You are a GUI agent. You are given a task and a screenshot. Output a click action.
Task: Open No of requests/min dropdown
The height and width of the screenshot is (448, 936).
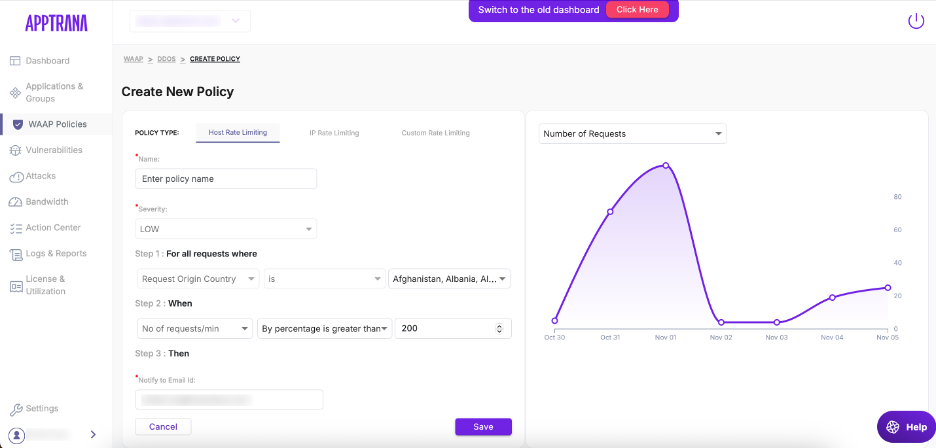(x=194, y=329)
